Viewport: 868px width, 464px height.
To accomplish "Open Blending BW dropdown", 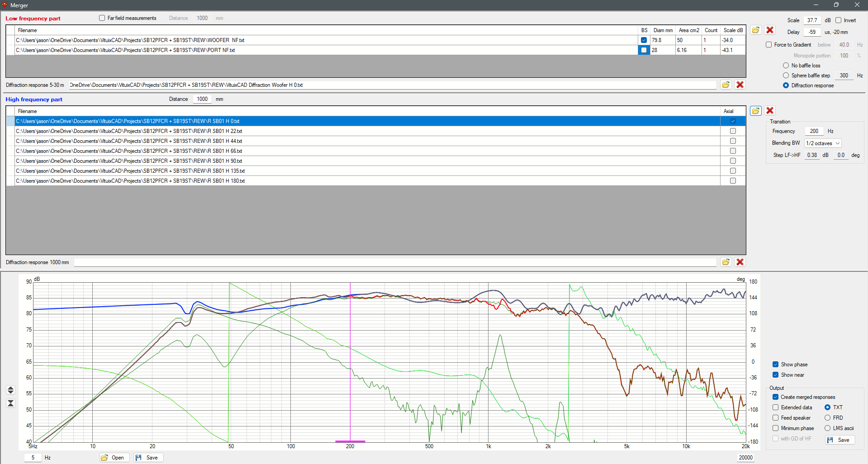I will (823, 143).
